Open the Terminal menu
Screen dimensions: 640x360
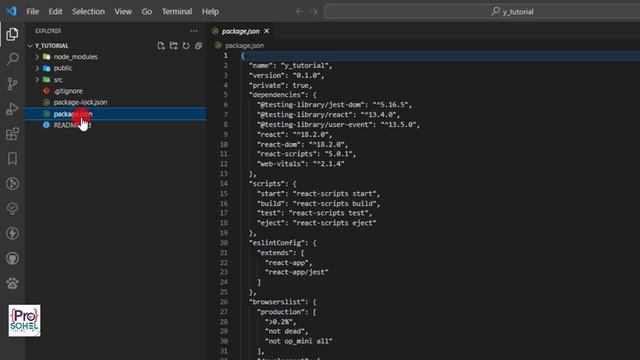(x=177, y=11)
